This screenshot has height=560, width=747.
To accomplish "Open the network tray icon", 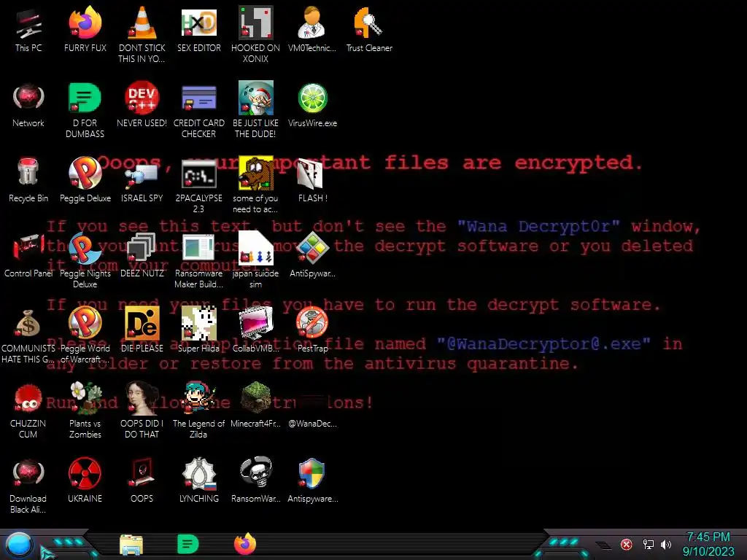I will (648, 544).
